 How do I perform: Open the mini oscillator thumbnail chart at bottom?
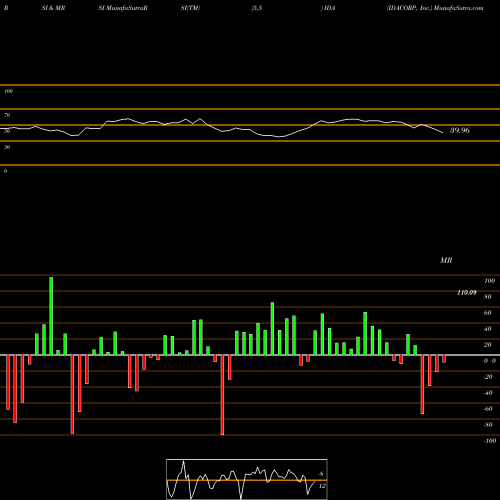coord(247,479)
